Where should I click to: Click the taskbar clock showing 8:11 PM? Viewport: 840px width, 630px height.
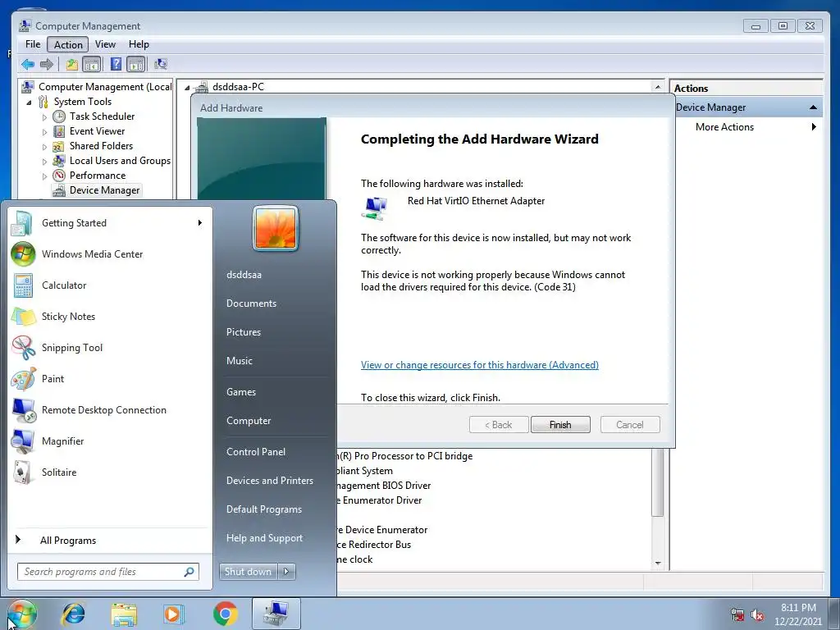(798, 614)
